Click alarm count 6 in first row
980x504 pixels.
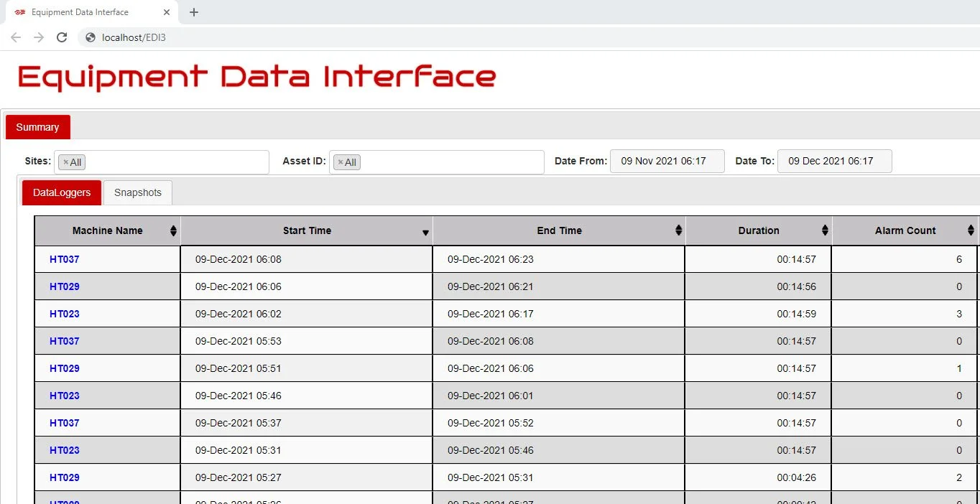905,259
